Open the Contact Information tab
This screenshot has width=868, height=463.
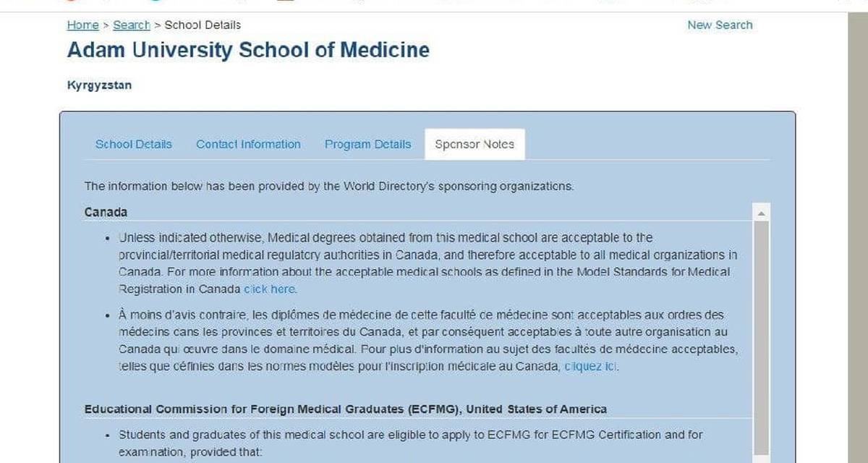pyautogui.click(x=248, y=144)
